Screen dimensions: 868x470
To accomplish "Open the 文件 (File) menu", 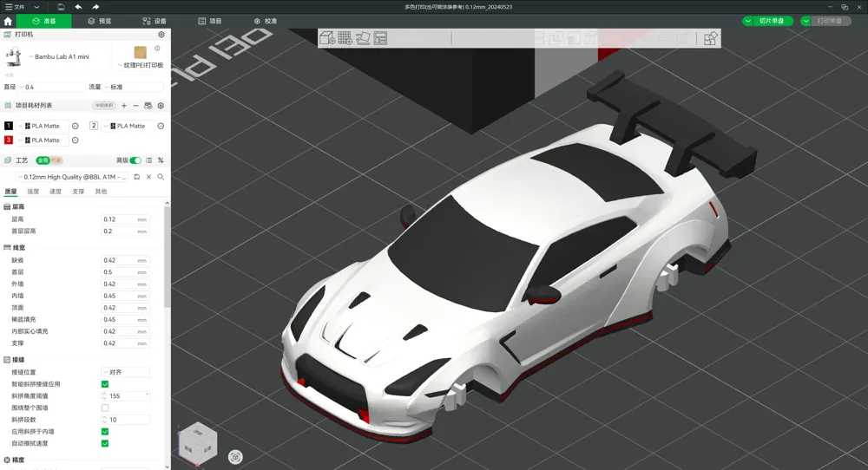I will coord(15,7).
